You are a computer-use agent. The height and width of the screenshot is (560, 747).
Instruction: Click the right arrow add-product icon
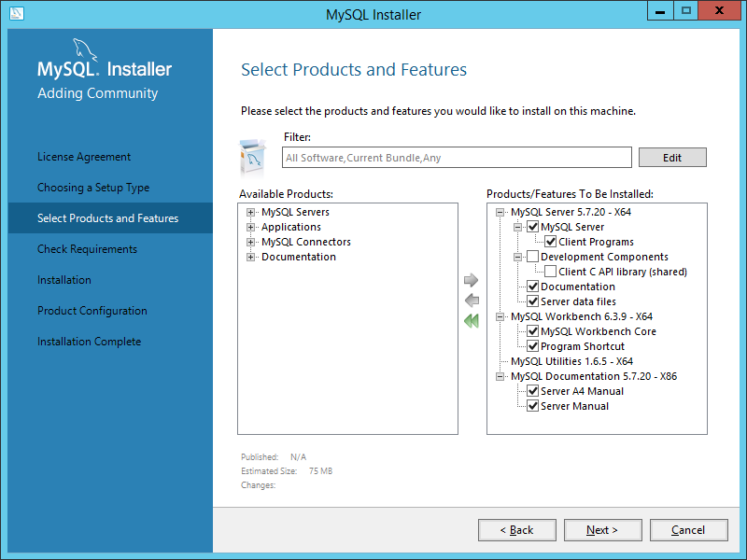click(x=471, y=280)
